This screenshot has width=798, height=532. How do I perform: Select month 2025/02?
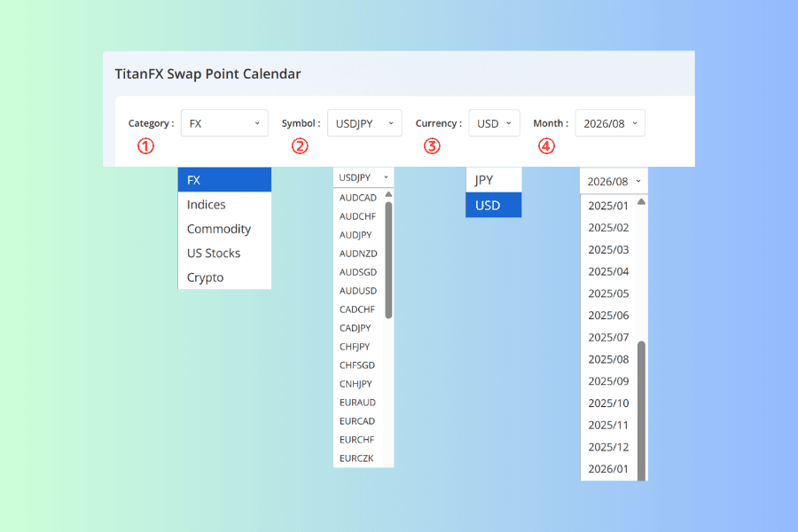click(608, 228)
